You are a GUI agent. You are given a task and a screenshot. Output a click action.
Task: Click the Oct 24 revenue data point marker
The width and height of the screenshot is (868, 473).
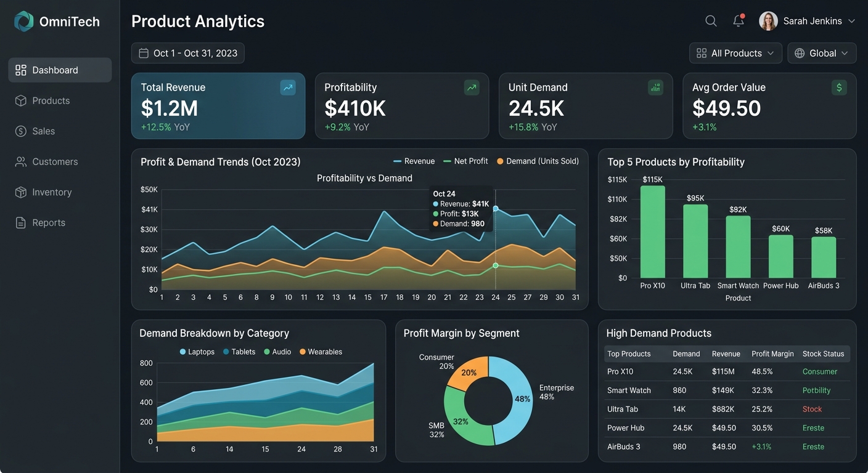pos(496,209)
